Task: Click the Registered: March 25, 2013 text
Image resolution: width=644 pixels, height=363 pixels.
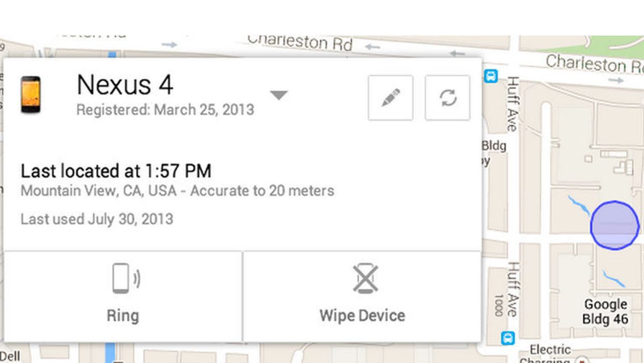Action: 165,110
